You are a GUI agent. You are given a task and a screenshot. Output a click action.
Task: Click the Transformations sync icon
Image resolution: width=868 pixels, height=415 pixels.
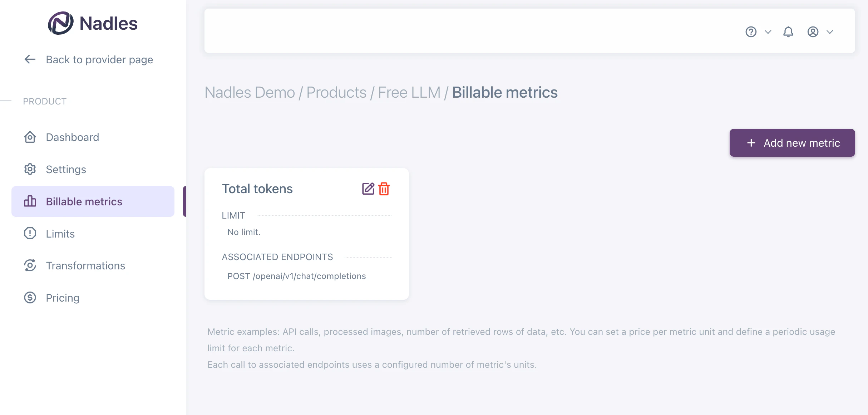point(30,265)
